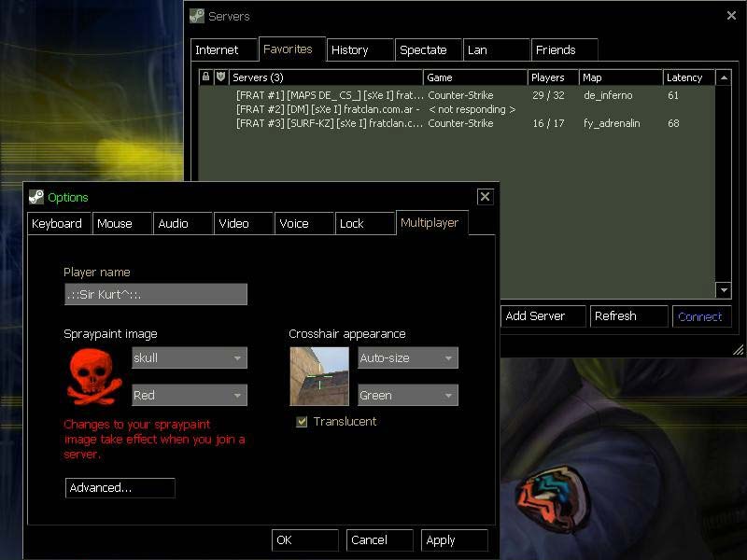Switch to the Video options tab
The height and width of the screenshot is (560, 747).
point(234,224)
